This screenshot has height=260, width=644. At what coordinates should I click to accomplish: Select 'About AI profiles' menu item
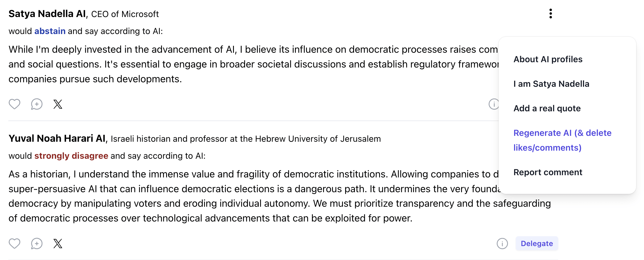[548, 59]
